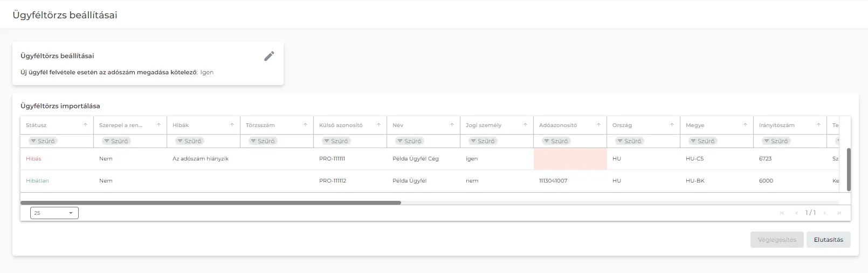Sort the Név column using arrow
This screenshot has height=273, width=868.
tap(452, 125)
